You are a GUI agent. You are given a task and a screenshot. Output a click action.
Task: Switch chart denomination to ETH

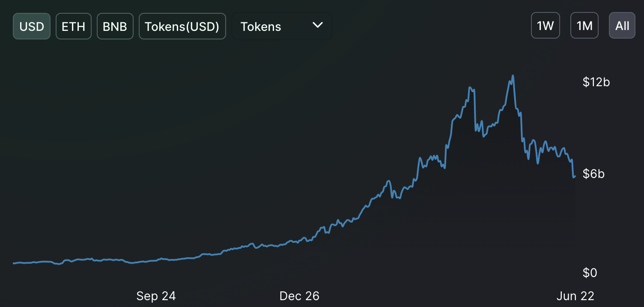[x=73, y=26]
